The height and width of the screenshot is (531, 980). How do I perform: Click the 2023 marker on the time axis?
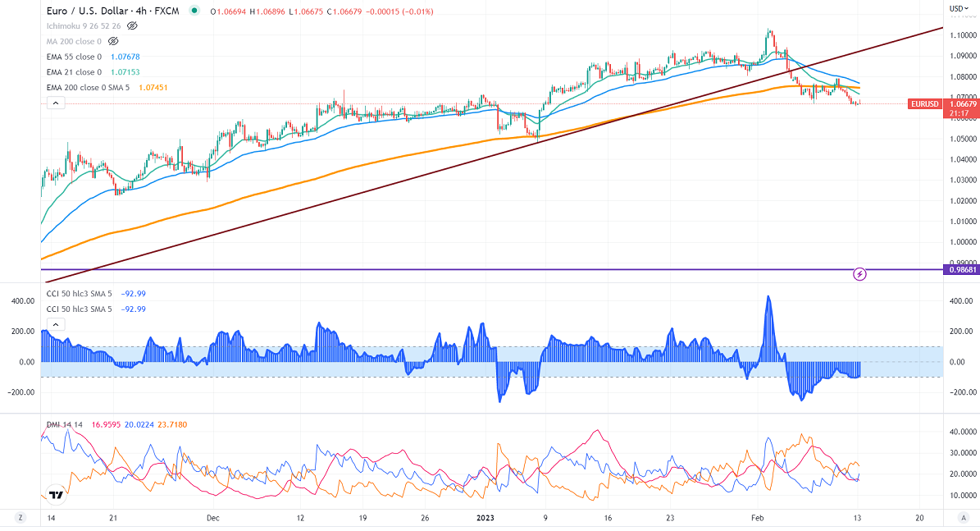click(485, 518)
